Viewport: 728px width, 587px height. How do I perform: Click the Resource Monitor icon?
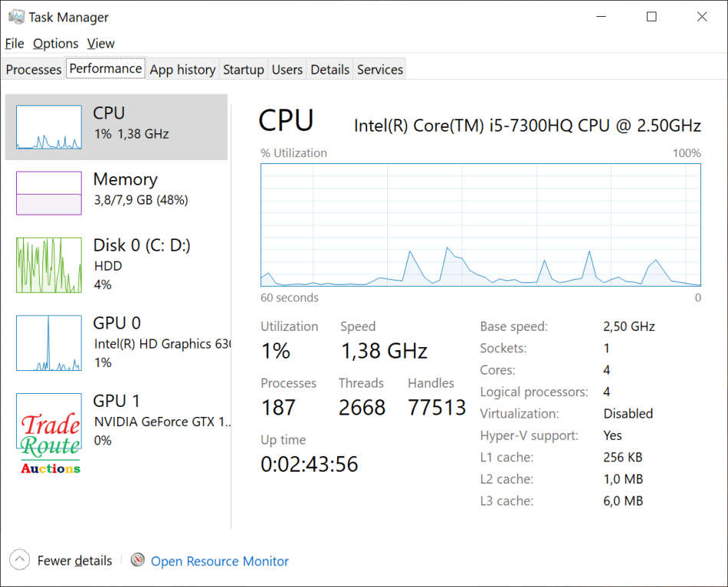click(x=138, y=560)
